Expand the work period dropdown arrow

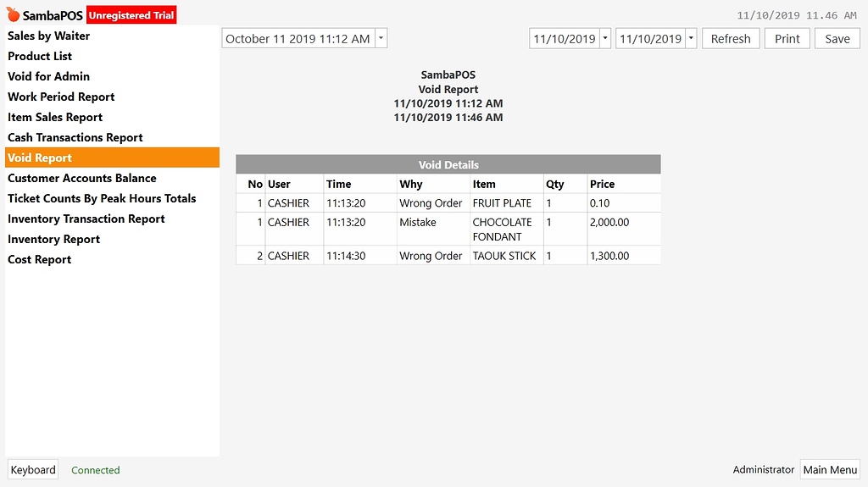(x=381, y=38)
